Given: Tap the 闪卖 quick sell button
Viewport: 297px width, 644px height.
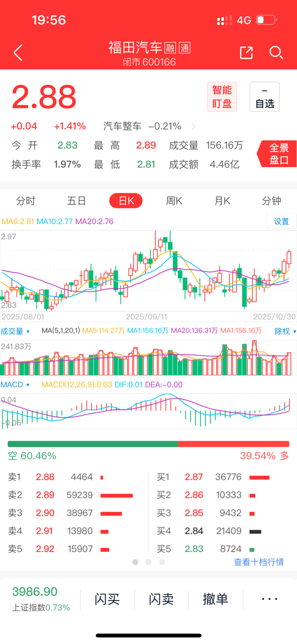Looking at the screenshot, I should 161,599.
